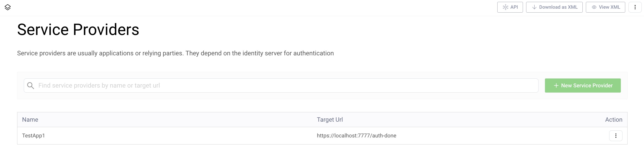Click the API icon button
This screenshot has height=150, width=644.
(x=506, y=7)
